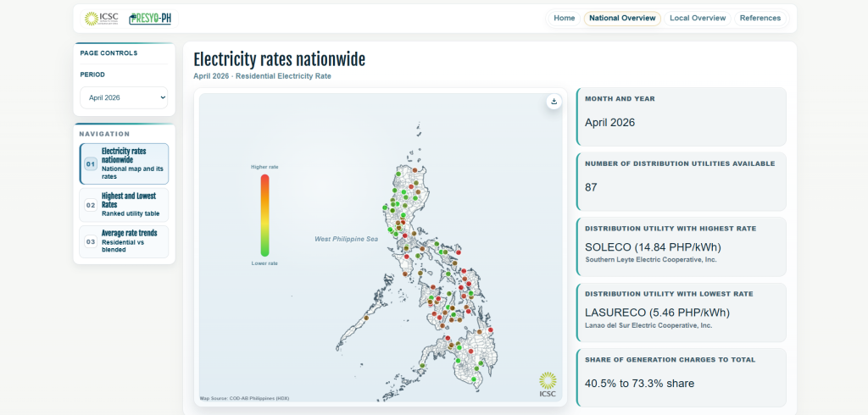
Task: Download the national map image
Action: point(554,102)
